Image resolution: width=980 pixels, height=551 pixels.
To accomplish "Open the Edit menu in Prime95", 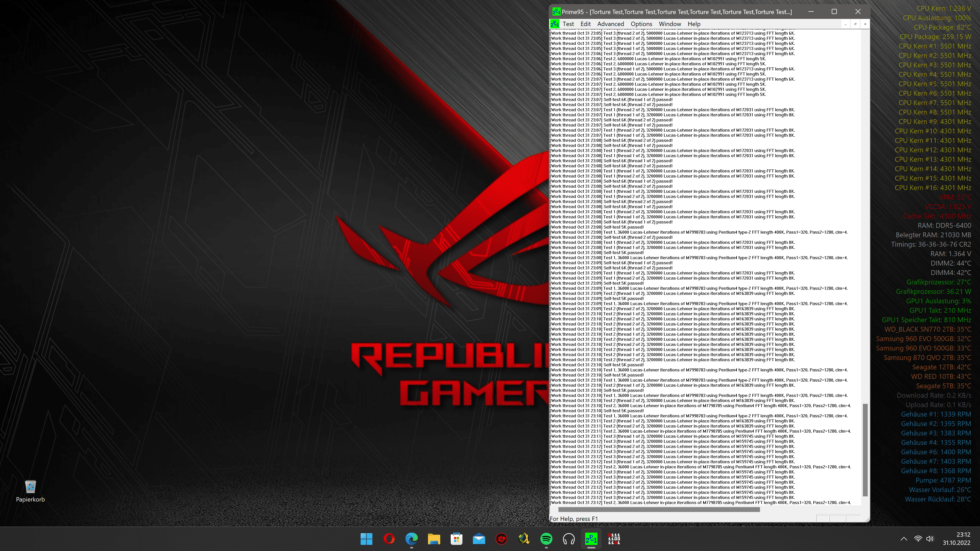I will pos(585,24).
